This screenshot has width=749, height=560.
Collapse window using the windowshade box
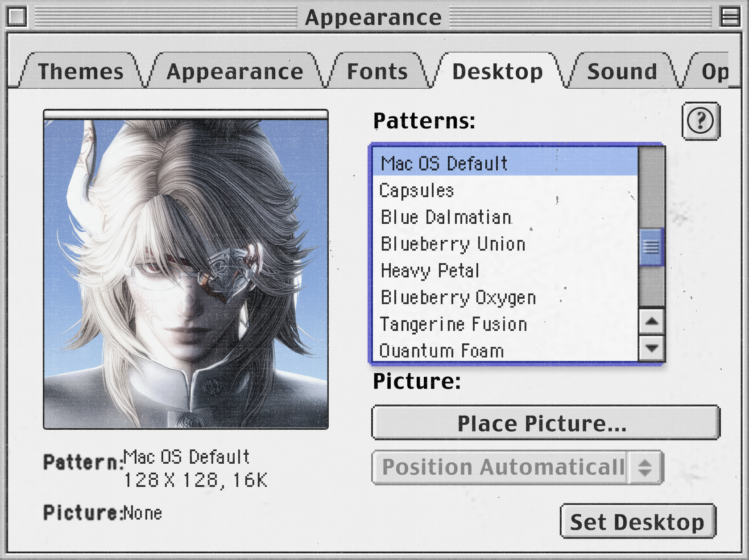730,17
